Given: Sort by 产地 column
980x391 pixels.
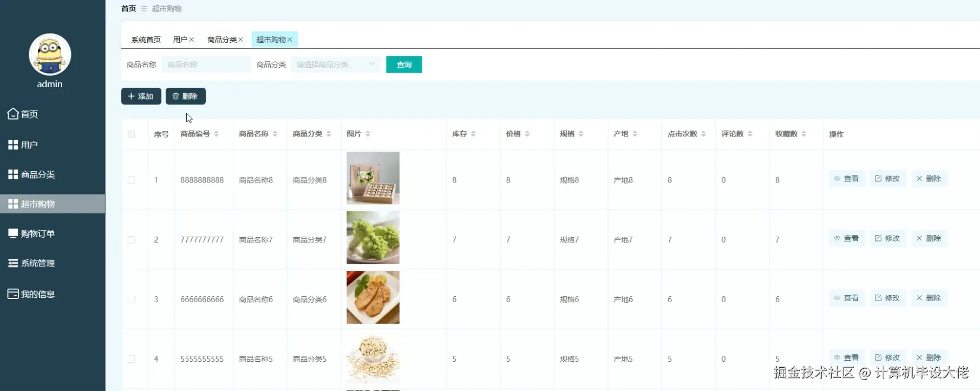Looking at the screenshot, I should click(635, 134).
